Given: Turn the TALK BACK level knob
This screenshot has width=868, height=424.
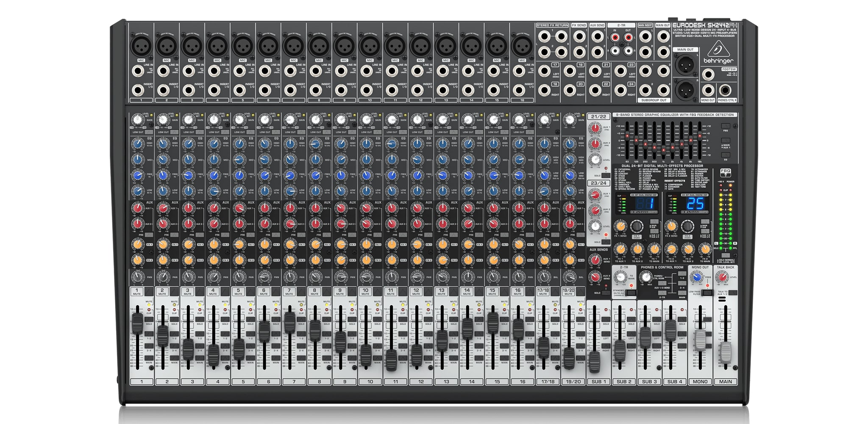Looking at the screenshot, I should click(722, 278).
